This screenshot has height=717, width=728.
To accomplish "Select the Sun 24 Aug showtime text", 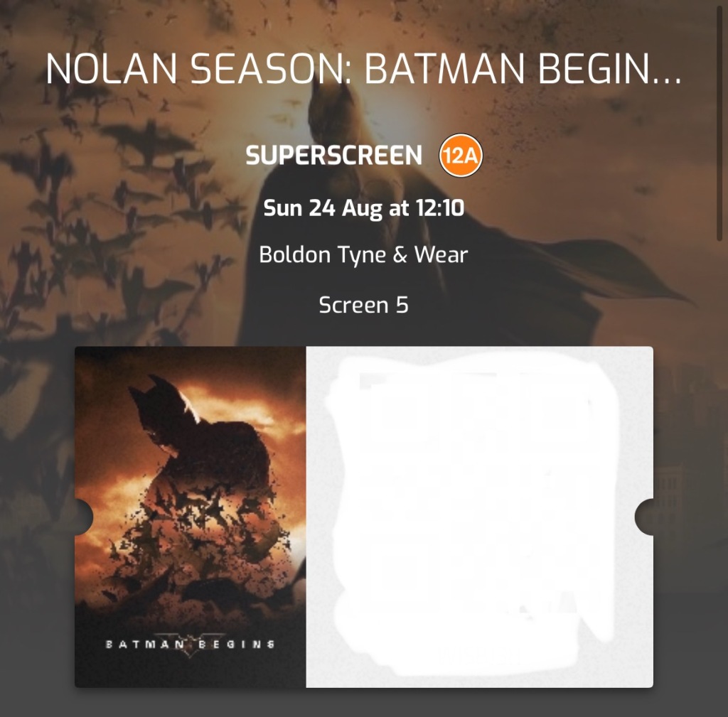I will [363, 207].
